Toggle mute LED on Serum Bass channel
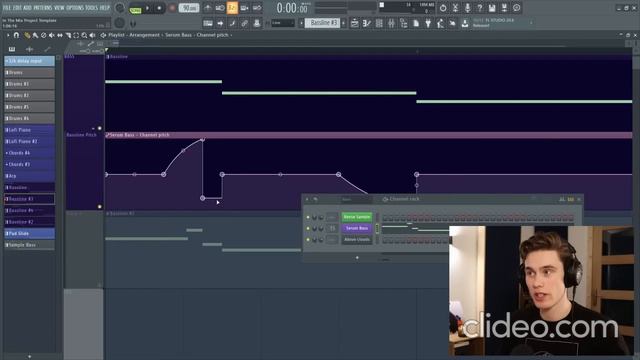 point(308,229)
